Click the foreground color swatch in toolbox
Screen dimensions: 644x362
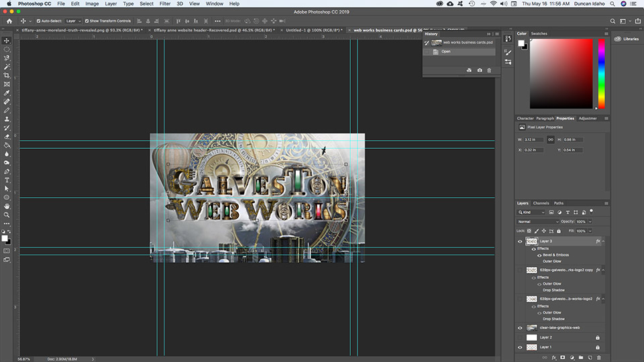coord(5,239)
